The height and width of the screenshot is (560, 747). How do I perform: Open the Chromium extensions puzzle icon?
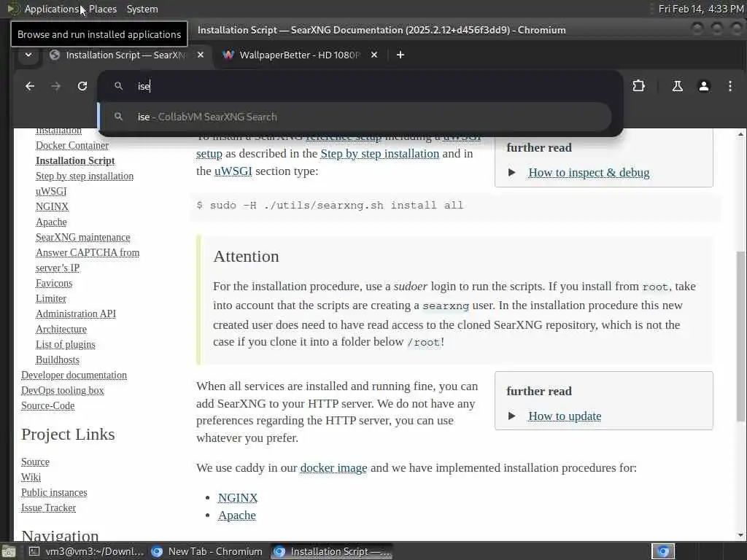(x=638, y=86)
